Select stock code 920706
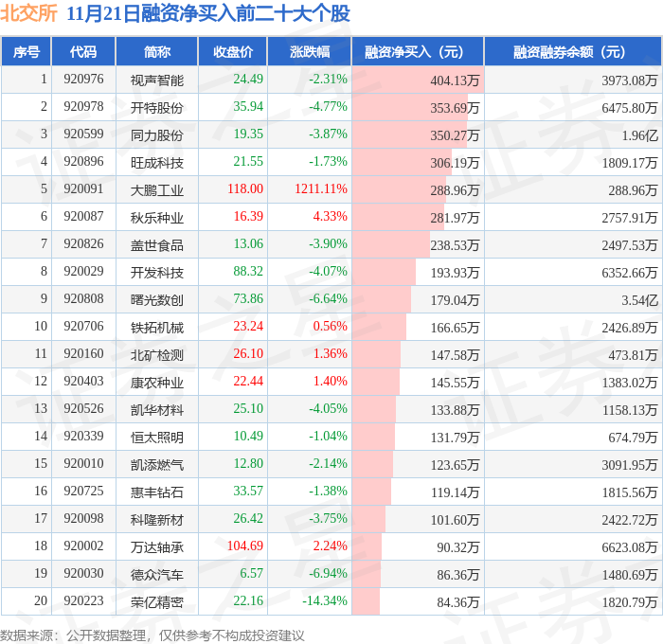This screenshot has height=644, width=663. tap(83, 326)
